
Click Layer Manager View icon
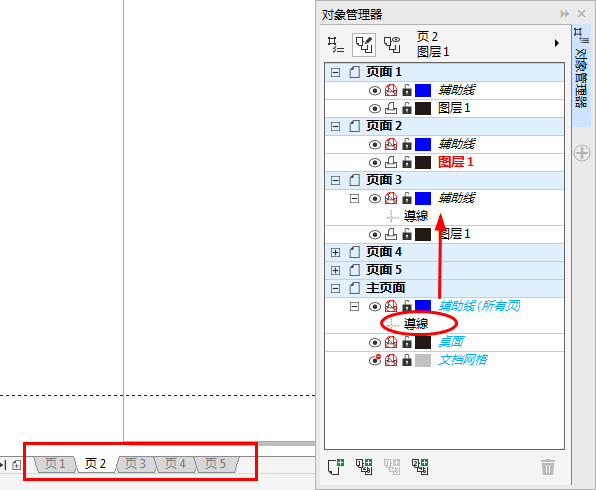392,44
